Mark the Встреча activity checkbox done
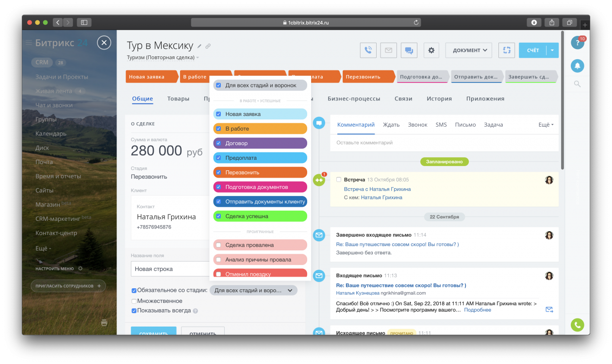The width and height of the screenshot is (612, 364). (339, 180)
